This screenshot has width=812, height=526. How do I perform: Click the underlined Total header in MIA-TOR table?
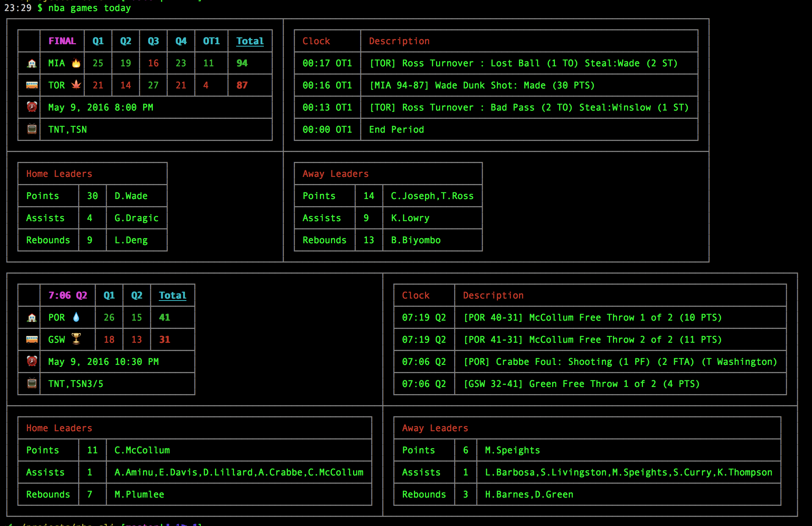(x=250, y=41)
